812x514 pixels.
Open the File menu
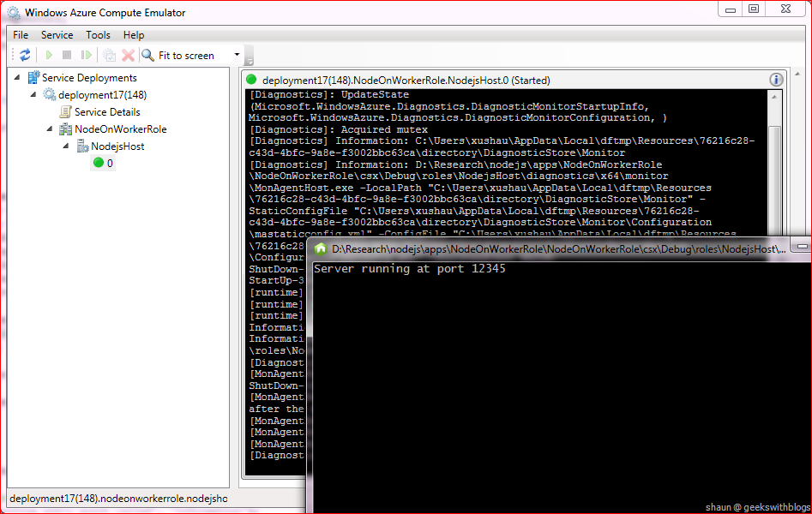point(21,34)
